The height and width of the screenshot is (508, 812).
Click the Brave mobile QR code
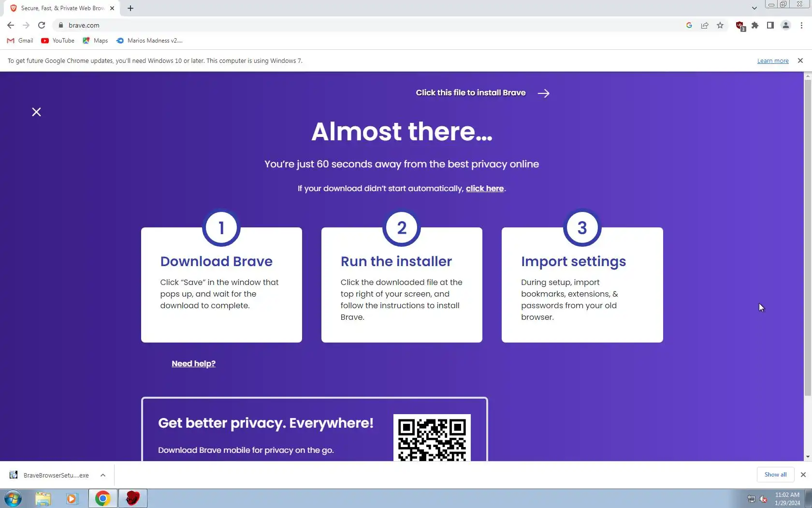(432, 438)
